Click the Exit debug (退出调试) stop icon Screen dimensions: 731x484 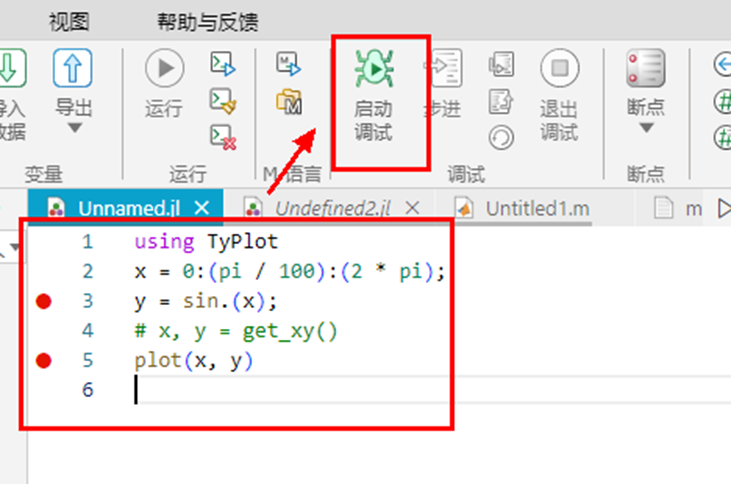pyautogui.click(x=559, y=68)
